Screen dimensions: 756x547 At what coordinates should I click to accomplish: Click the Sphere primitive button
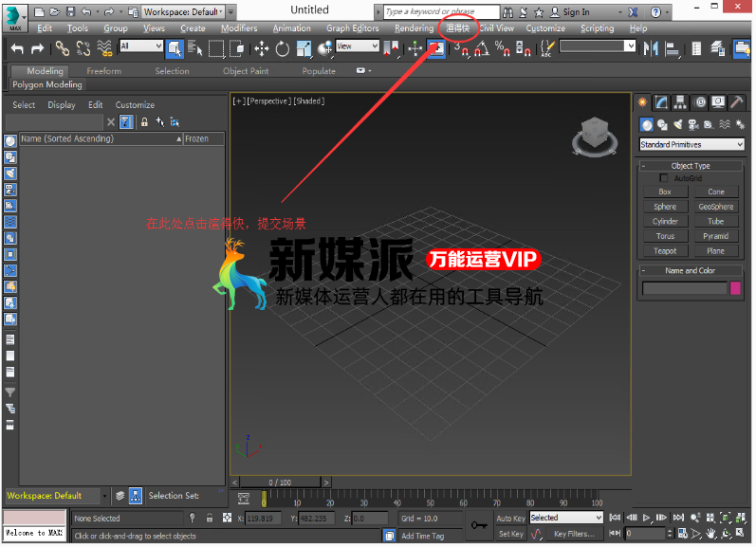click(x=665, y=207)
